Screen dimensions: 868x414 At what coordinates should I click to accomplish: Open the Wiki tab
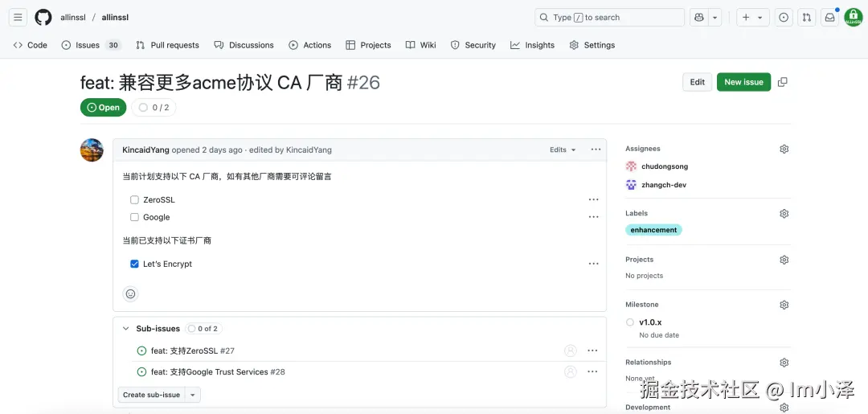[x=420, y=45]
